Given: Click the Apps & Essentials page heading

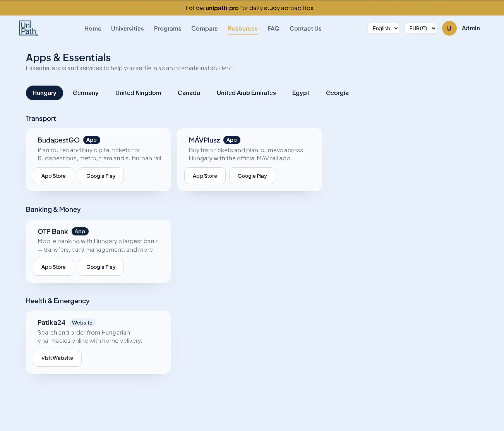Looking at the screenshot, I should tap(68, 58).
